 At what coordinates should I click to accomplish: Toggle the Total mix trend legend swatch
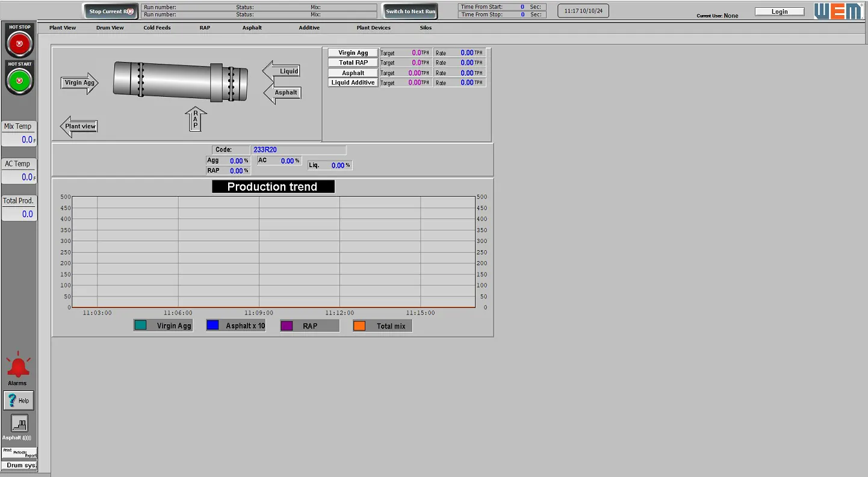(360, 325)
